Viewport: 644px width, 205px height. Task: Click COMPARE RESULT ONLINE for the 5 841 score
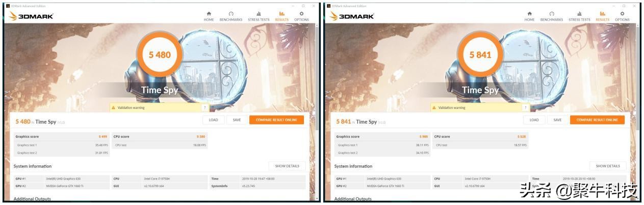(x=597, y=120)
